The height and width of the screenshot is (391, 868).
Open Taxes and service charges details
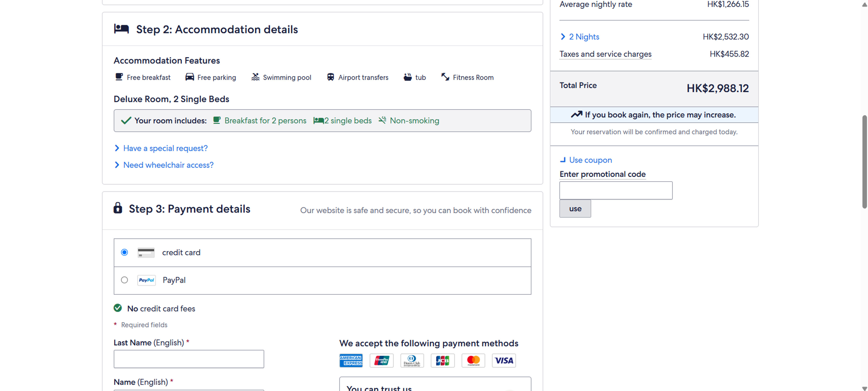click(x=605, y=54)
